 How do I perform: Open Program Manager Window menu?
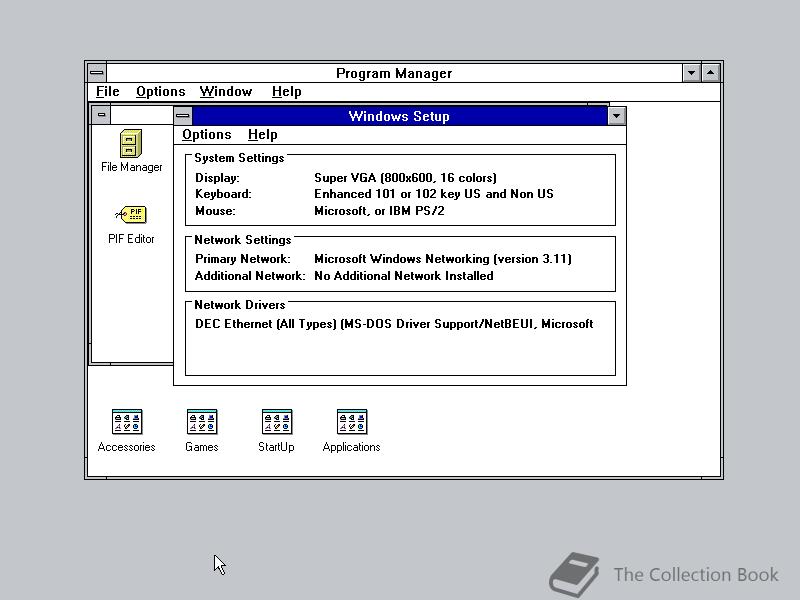click(226, 92)
